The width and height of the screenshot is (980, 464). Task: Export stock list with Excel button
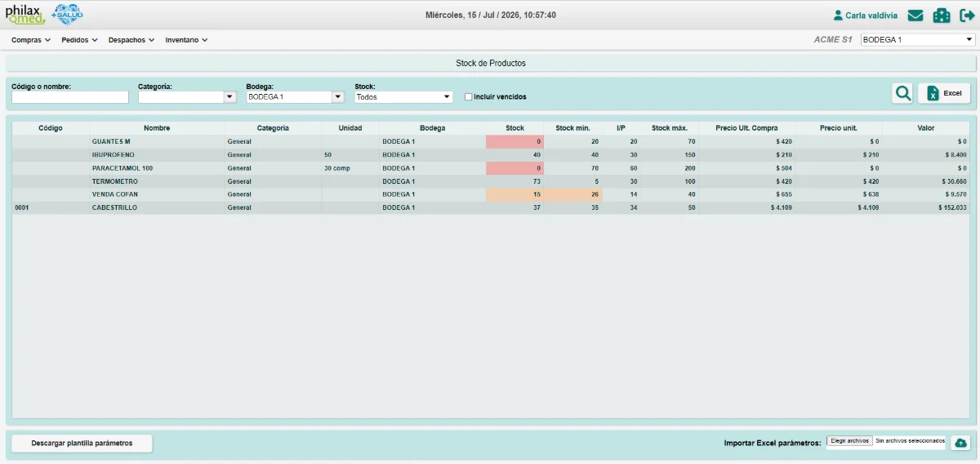tap(944, 93)
